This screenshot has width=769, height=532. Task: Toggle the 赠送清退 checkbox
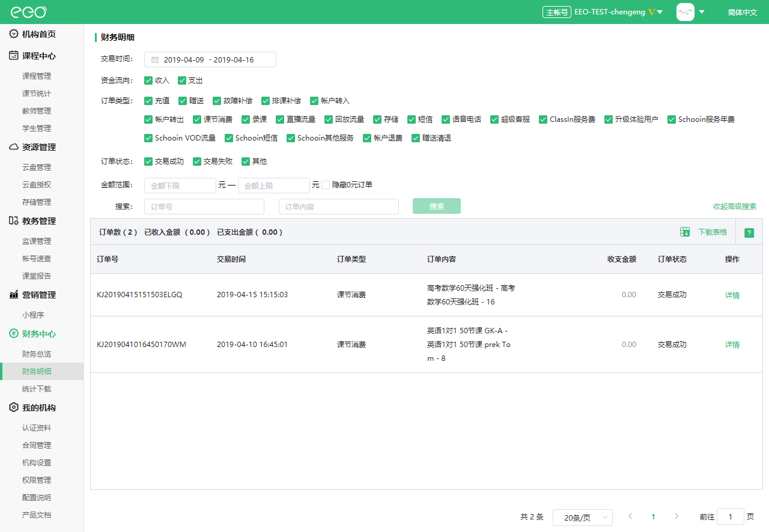tap(416, 138)
